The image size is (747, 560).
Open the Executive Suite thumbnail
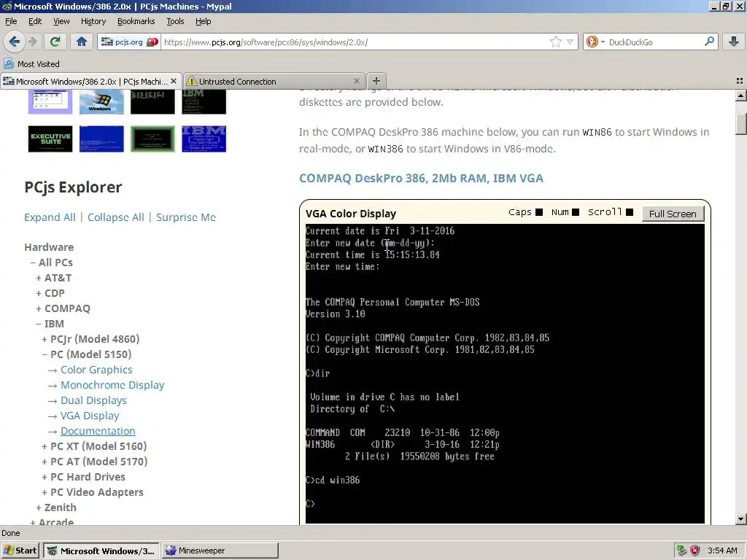(50, 139)
